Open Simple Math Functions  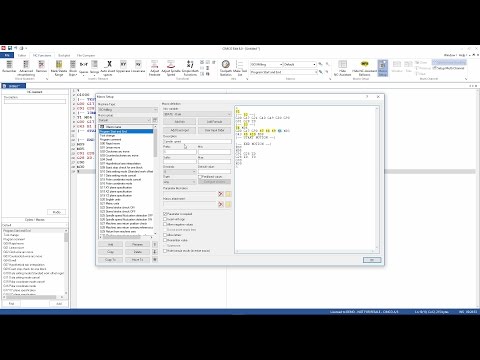click(190, 68)
